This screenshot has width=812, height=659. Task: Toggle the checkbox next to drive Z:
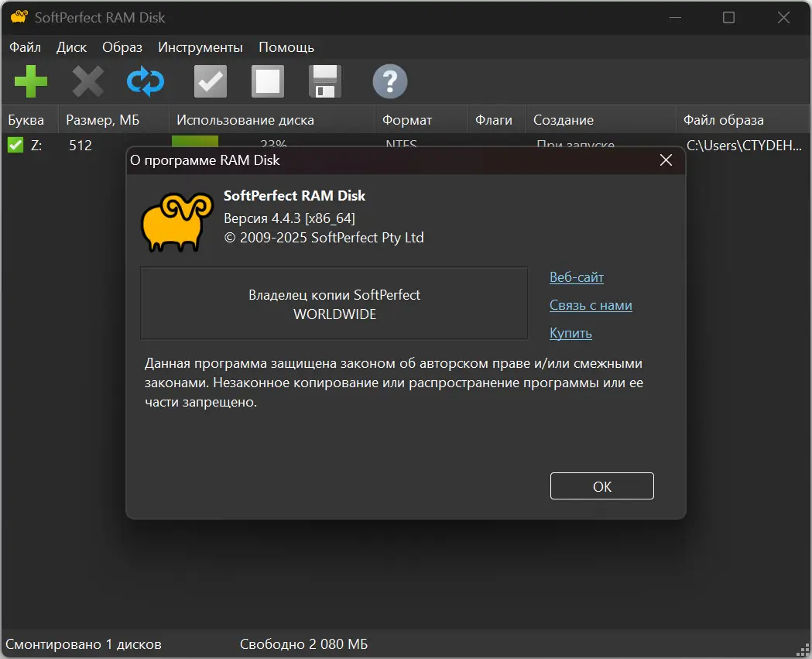[x=15, y=145]
